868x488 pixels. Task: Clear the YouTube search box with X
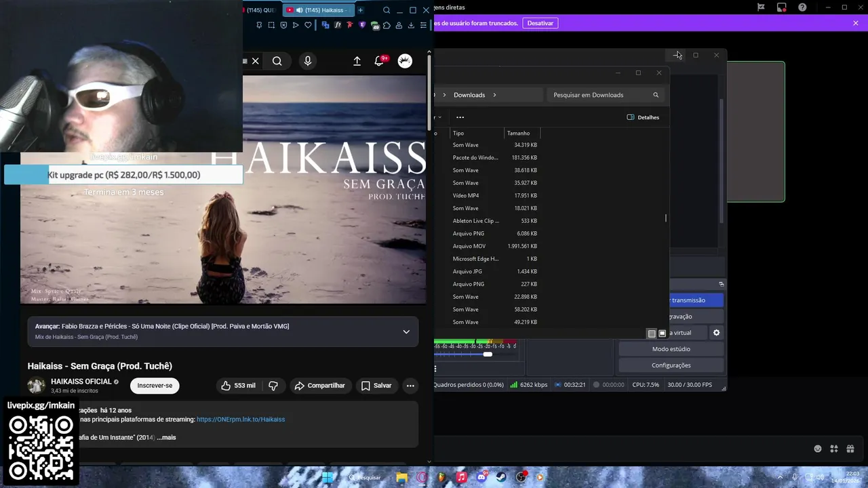256,61
